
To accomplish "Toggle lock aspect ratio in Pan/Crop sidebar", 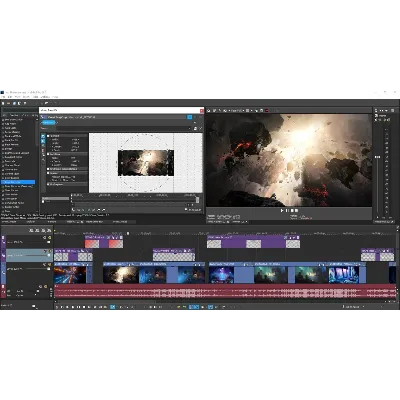I will click(43, 155).
